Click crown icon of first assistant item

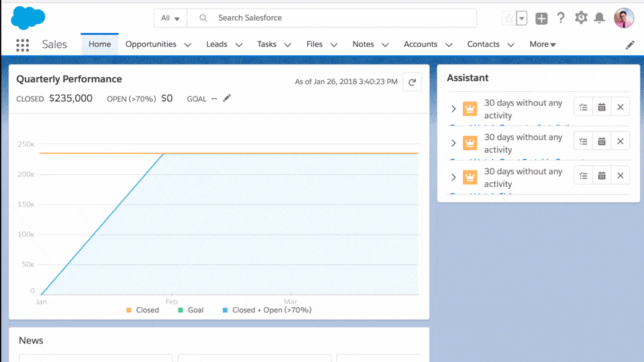coord(470,109)
